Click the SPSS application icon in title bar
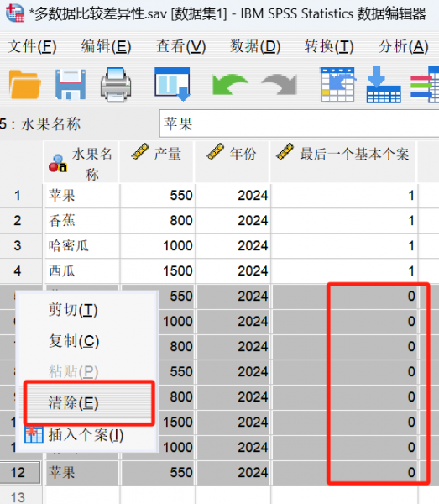 15,13
